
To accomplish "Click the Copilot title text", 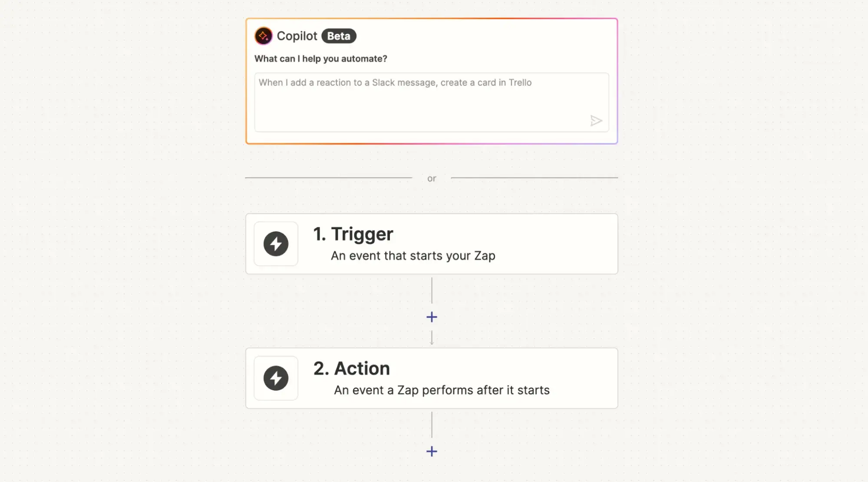I will pyautogui.click(x=297, y=36).
